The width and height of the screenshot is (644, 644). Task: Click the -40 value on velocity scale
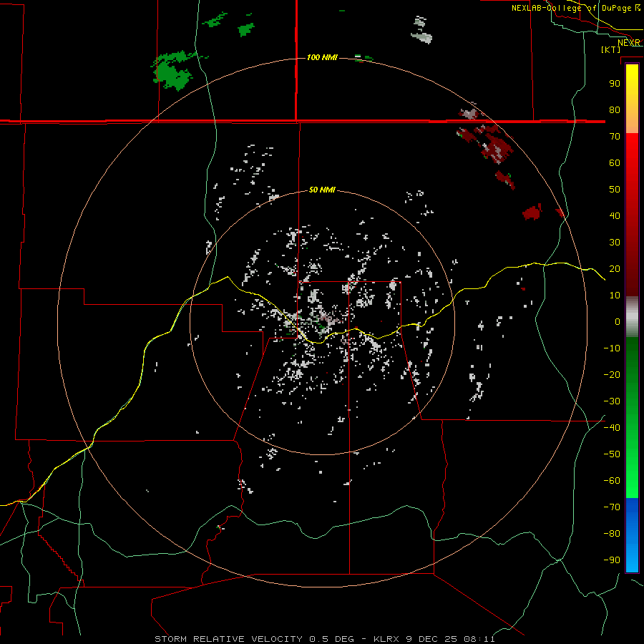612,428
